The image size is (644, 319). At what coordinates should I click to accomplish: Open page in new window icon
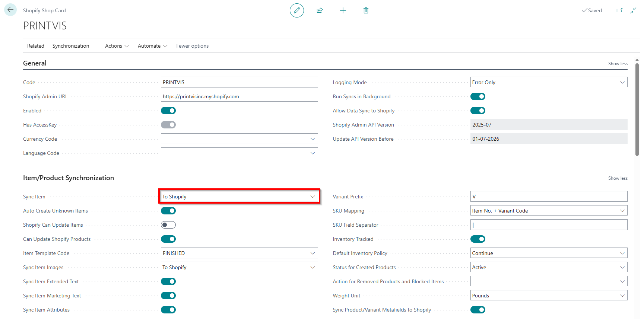click(x=619, y=10)
